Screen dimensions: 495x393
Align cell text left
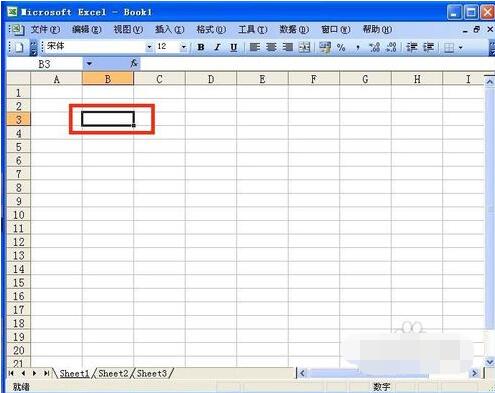pyautogui.click(x=255, y=47)
